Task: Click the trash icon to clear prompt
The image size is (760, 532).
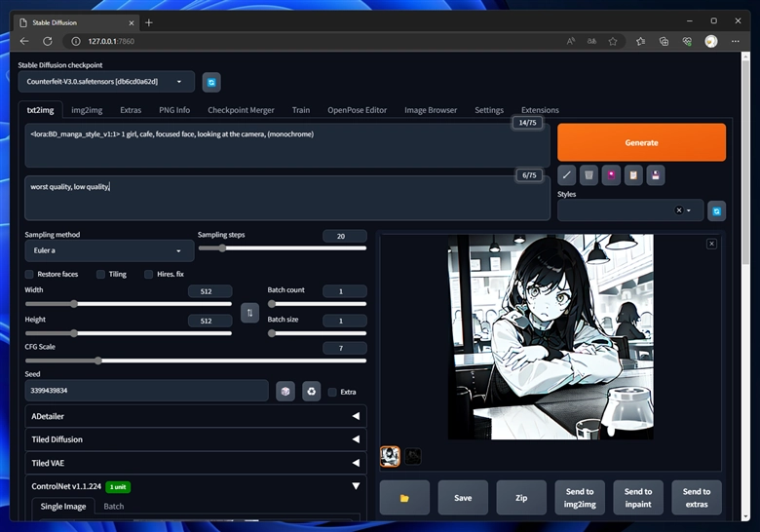Action: click(589, 175)
